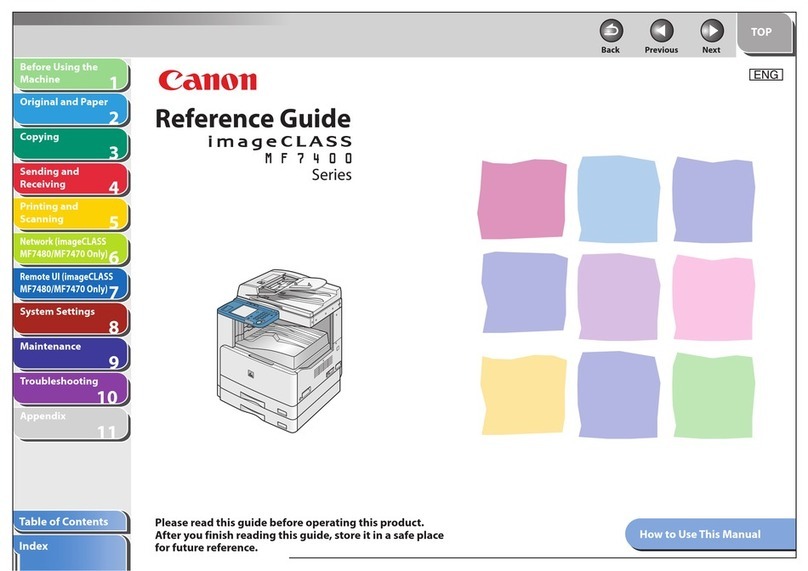The width and height of the screenshot is (808, 571).
Task: Click the green square in bottom row
Action: coord(713,395)
